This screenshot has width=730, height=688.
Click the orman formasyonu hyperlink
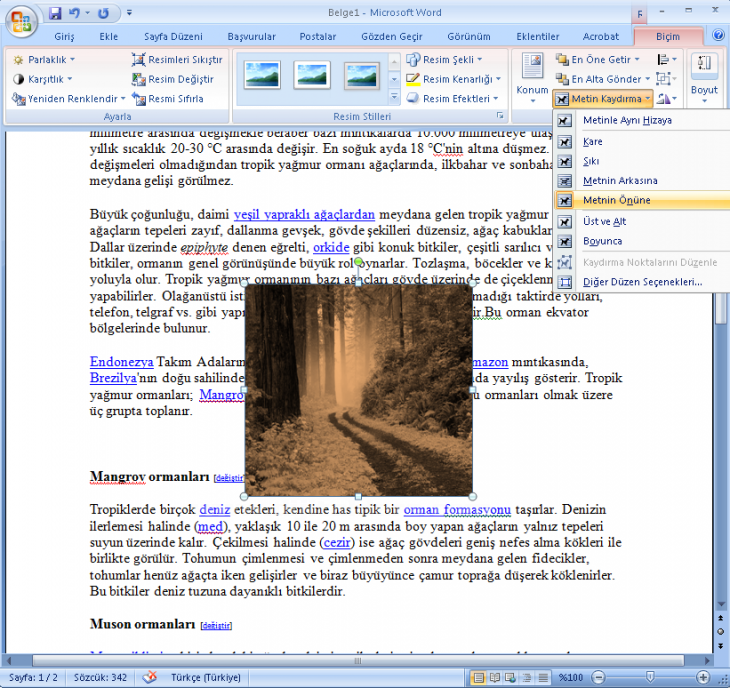pyautogui.click(x=457, y=510)
